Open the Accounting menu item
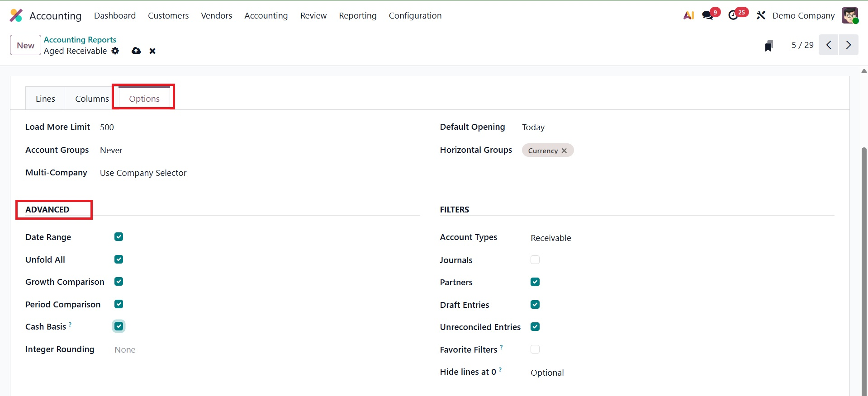 [266, 15]
